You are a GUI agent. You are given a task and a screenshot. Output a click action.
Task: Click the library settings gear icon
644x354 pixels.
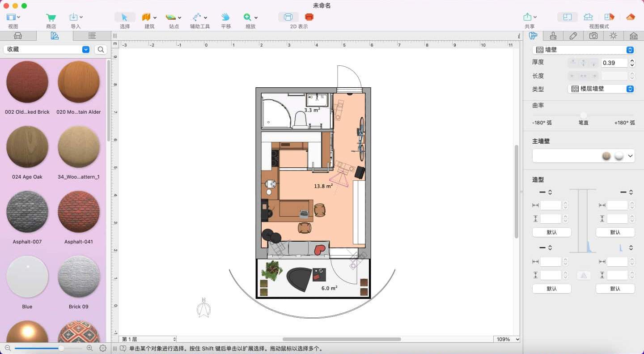click(x=103, y=348)
